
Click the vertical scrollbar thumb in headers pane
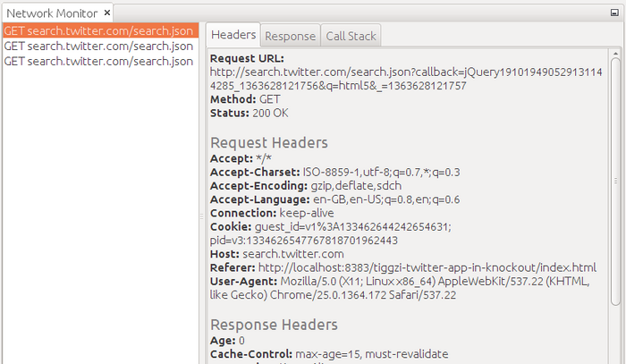click(x=615, y=182)
